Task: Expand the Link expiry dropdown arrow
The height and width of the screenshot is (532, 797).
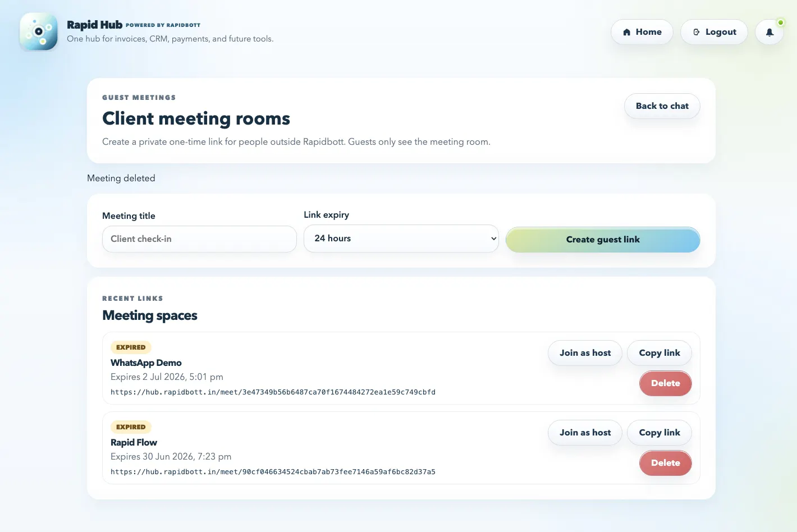Action: 493,239
